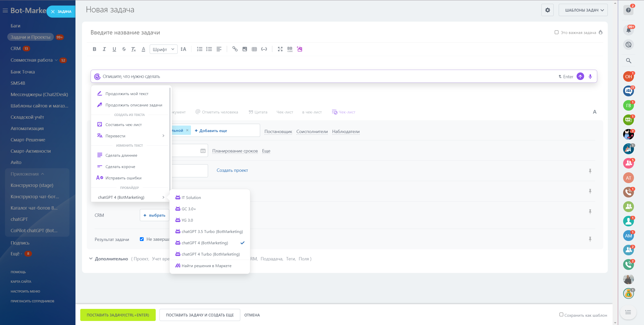The height and width of the screenshot is (325, 644).
Task: Uncheck the task result checkbox
Action: [142, 239]
